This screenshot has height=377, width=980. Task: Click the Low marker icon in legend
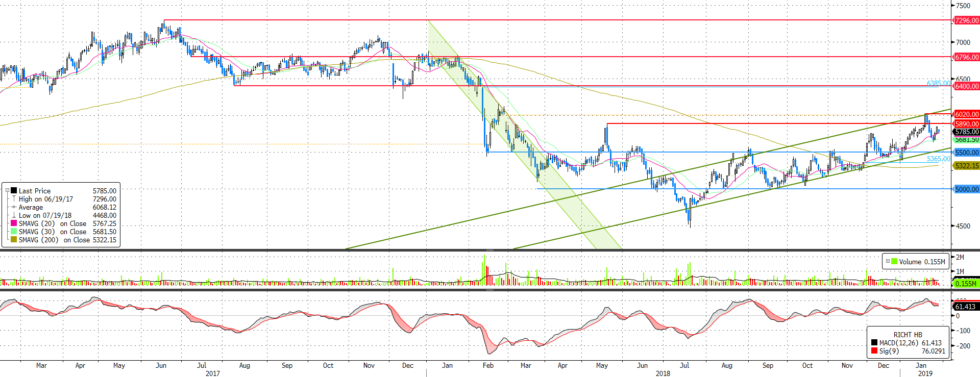click(14, 215)
